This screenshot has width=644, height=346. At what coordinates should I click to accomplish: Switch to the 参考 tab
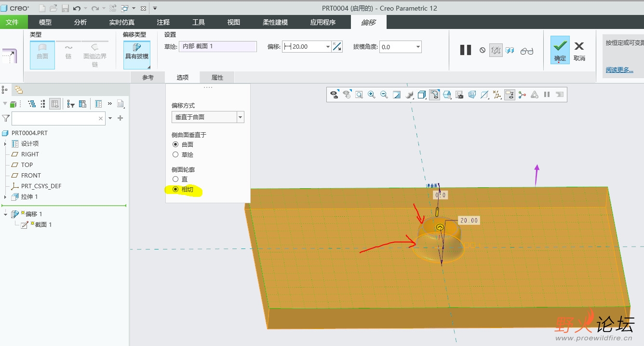coord(148,77)
